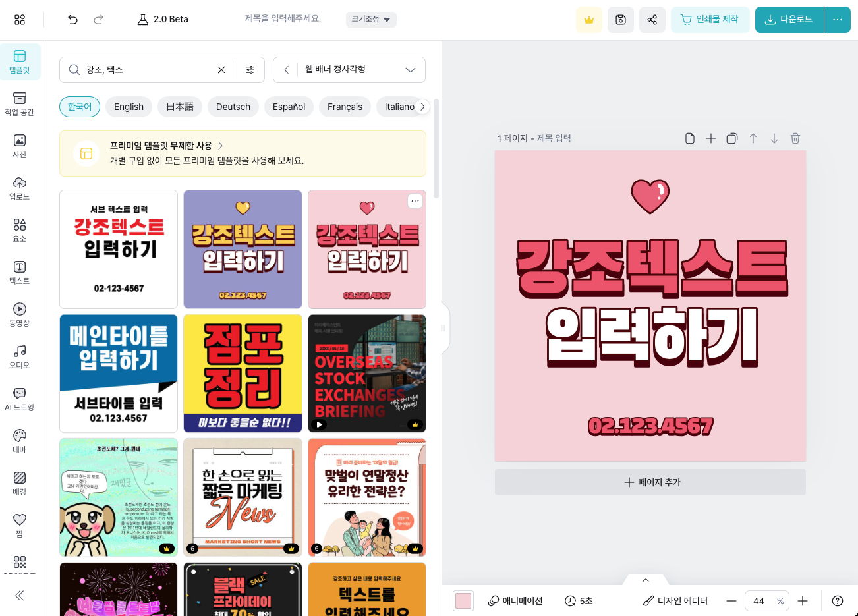Screen dimensions: 858x616
Task: Select the 日本語 language chip
Action: point(180,107)
